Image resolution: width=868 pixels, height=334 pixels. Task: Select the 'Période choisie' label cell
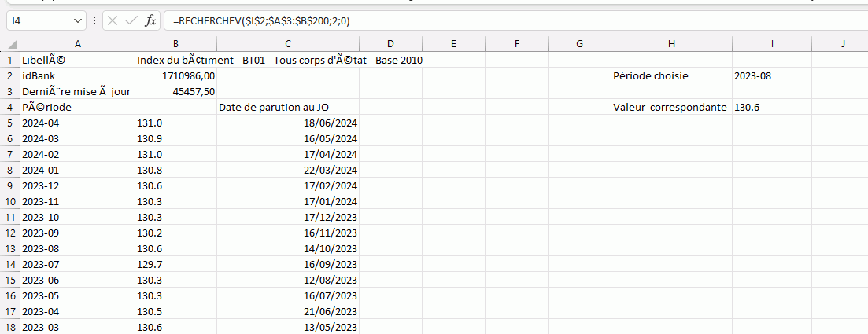(670, 75)
